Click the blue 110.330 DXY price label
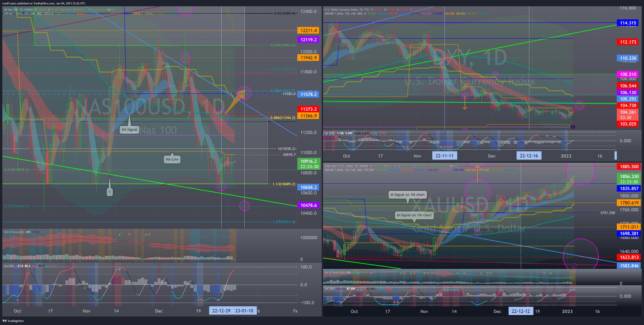 [627, 58]
